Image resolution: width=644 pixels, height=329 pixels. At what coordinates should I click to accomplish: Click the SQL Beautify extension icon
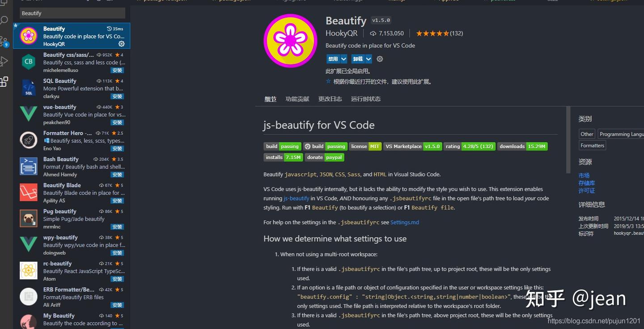point(28,88)
